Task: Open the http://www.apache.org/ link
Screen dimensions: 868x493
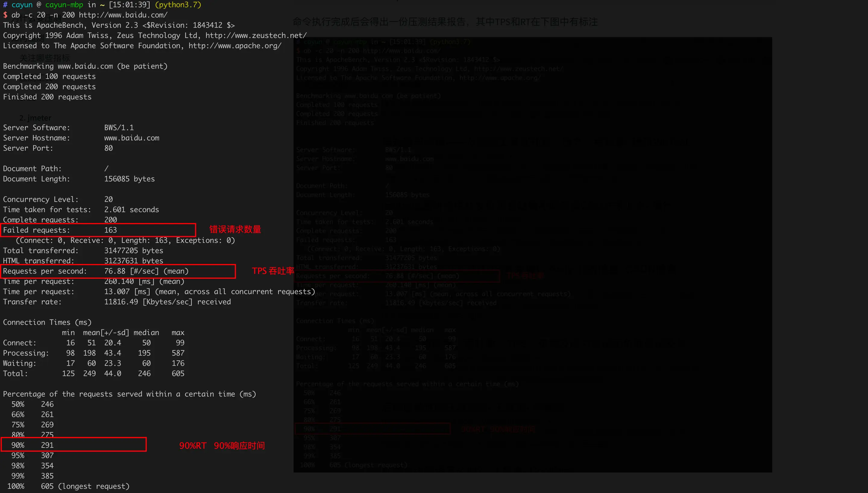Action: [x=234, y=46]
